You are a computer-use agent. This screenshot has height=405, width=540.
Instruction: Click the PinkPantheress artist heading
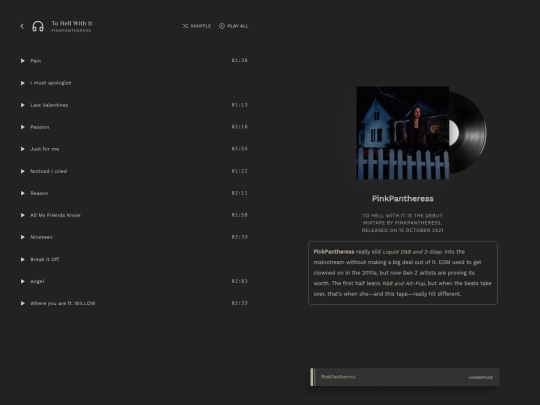coord(403,199)
